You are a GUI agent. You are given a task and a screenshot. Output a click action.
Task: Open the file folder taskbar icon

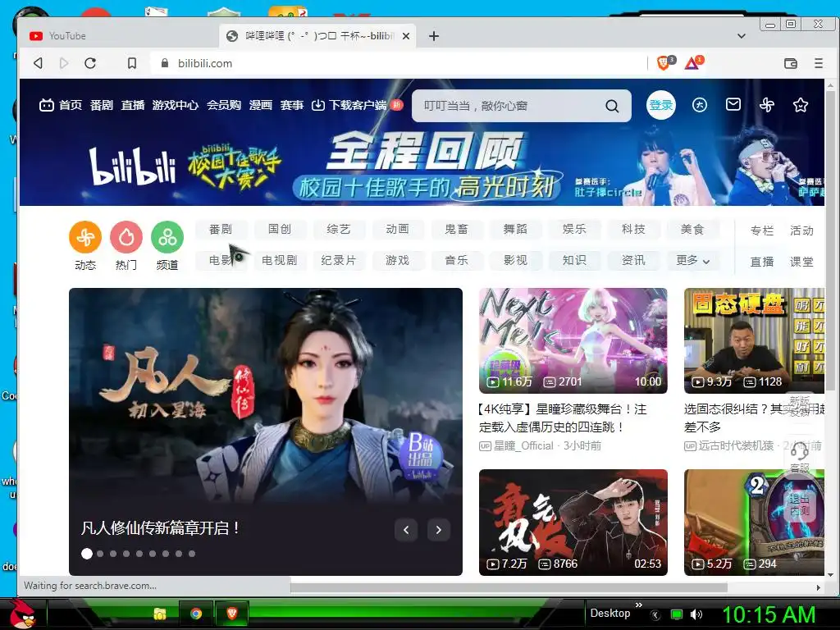point(160,614)
